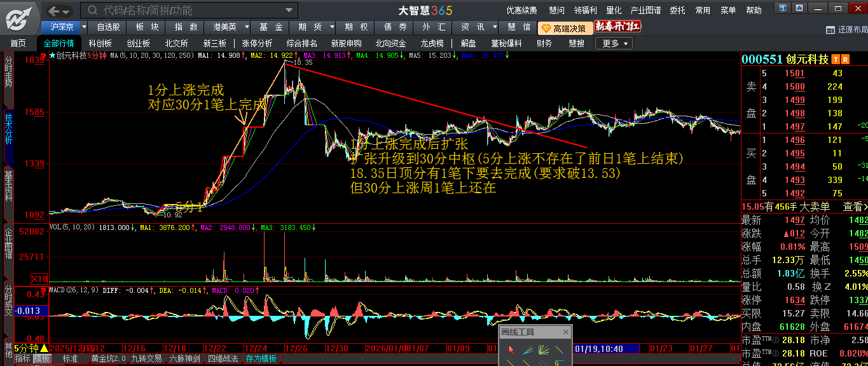Open the 量化 menu
The image size is (868, 366).
(x=614, y=10)
